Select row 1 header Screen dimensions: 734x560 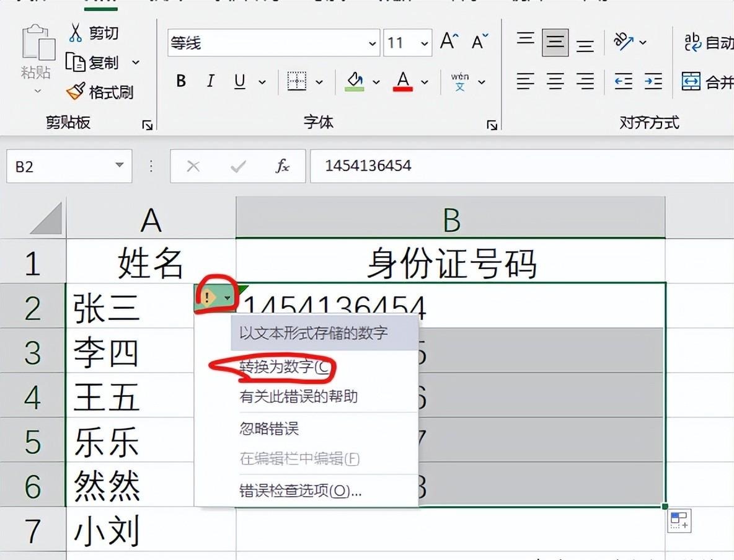pyautogui.click(x=33, y=262)
